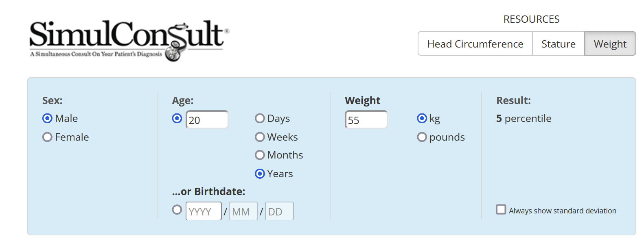Switch weight unit to pounds

point(422,137)
